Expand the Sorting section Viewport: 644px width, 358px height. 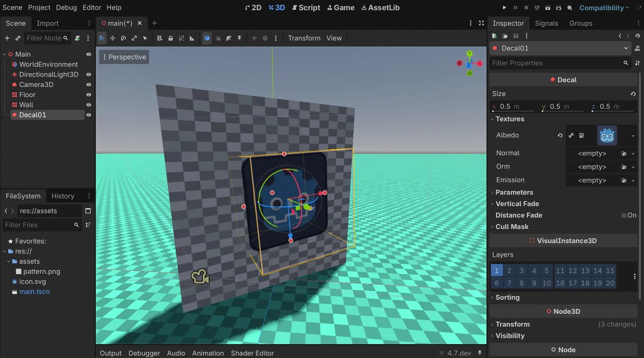pos(507,298)
